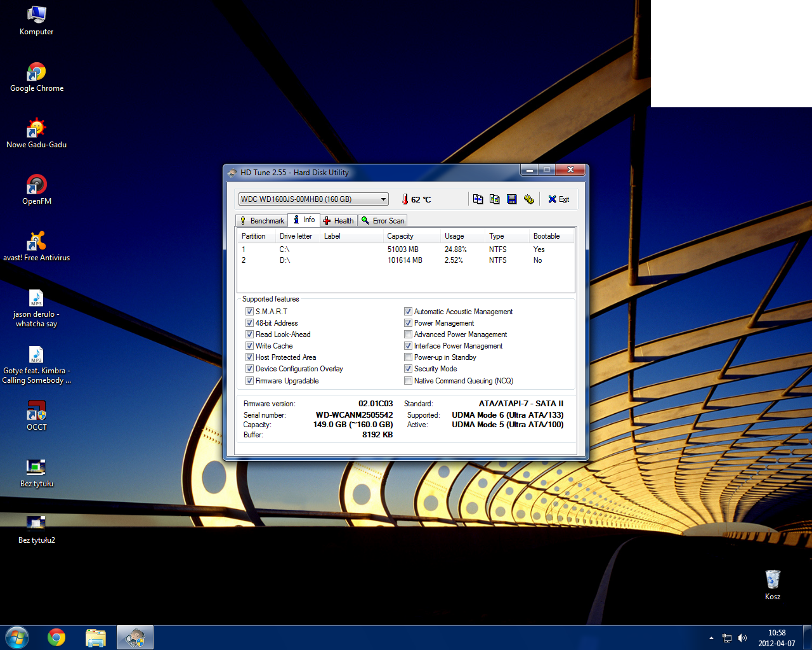The image size is (812, 650).
Task: Select the Bez tytułu desktop file
Action: [x=37, y=473]
